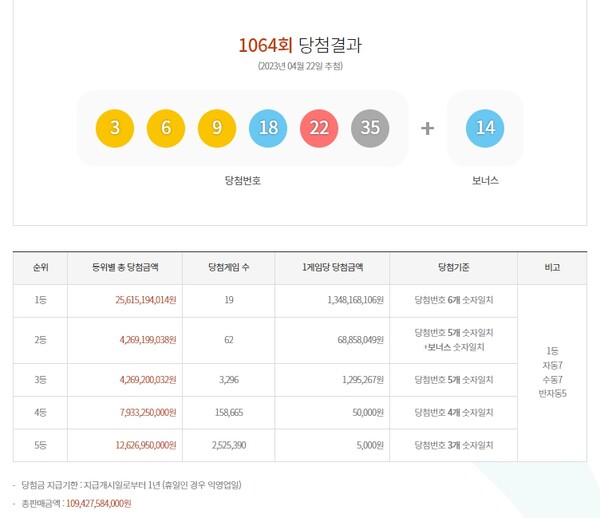Click the yellow lottery ball 9
600x518 pixels.
[217, 128]
